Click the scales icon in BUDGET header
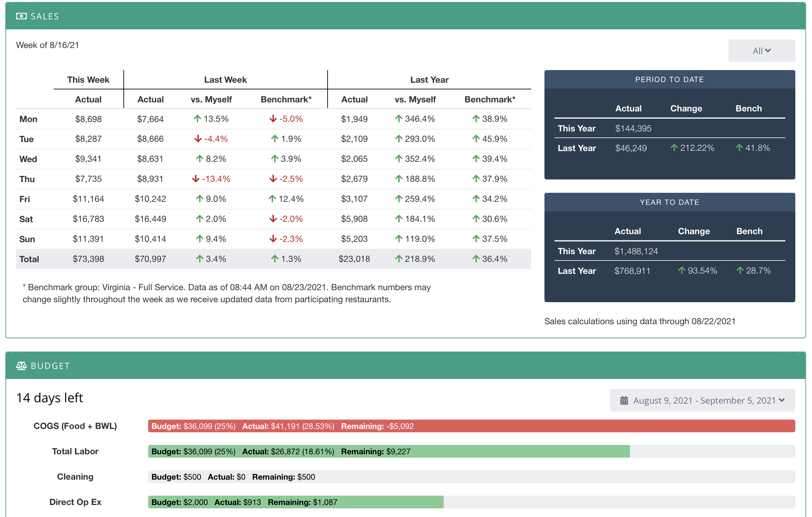 pos(21,366)
